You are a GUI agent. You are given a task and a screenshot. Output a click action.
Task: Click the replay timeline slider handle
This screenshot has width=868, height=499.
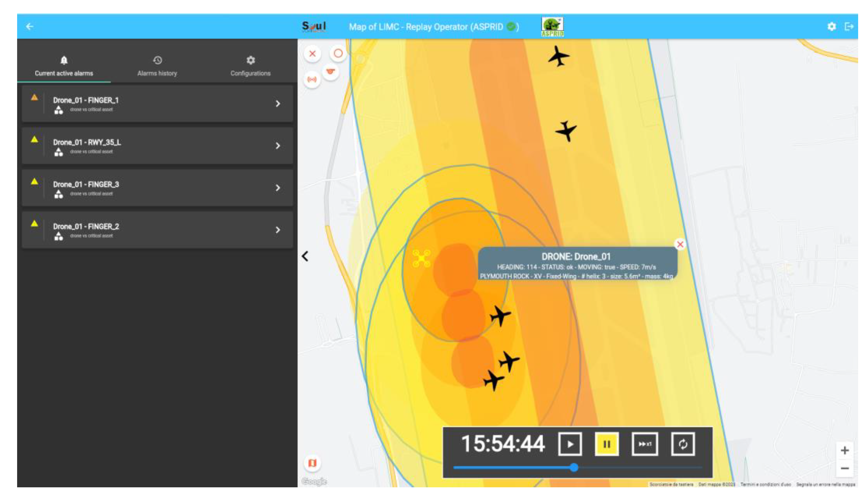pos(574,467)
